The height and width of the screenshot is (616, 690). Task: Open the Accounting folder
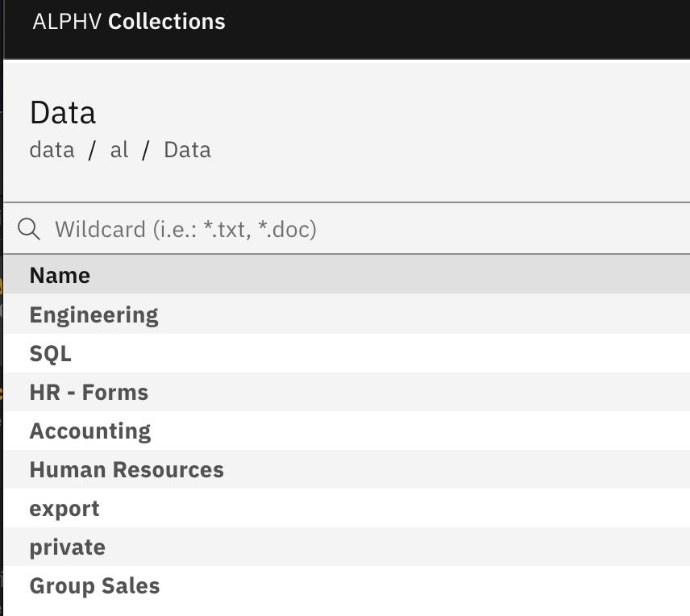pos(90,431)
